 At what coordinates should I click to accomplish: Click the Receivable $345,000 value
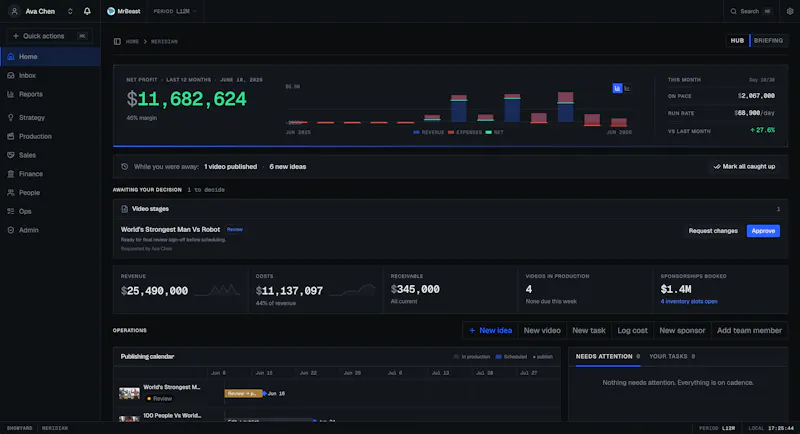415,289
